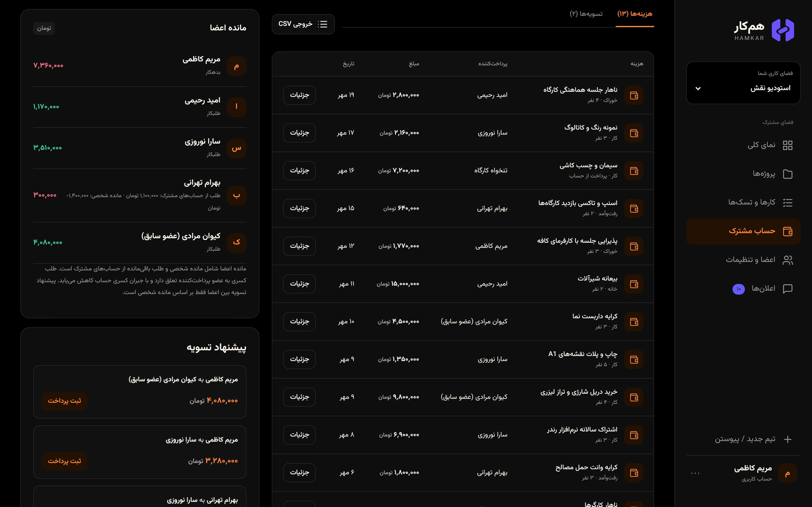Viewport: 812px width, 507px height.
Task: Select the اعضا و تنظیمات people icon
Action: tap(787, 260)
